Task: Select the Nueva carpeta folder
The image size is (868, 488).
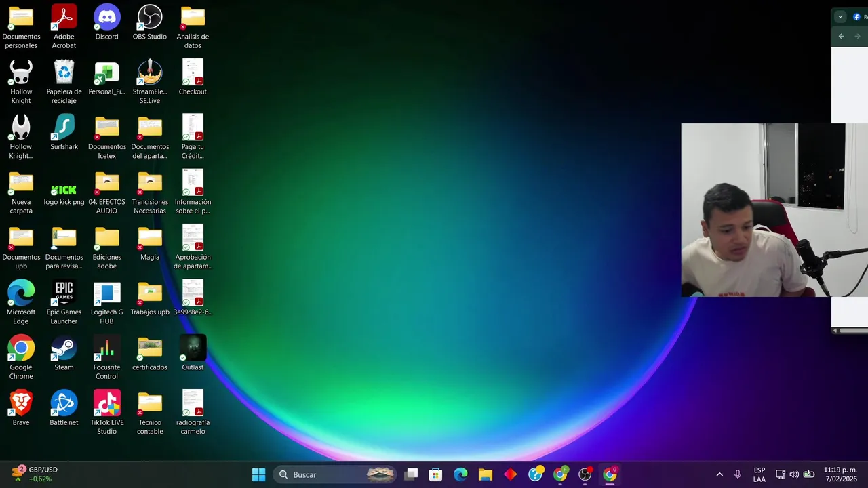Action: click(21, 192)
